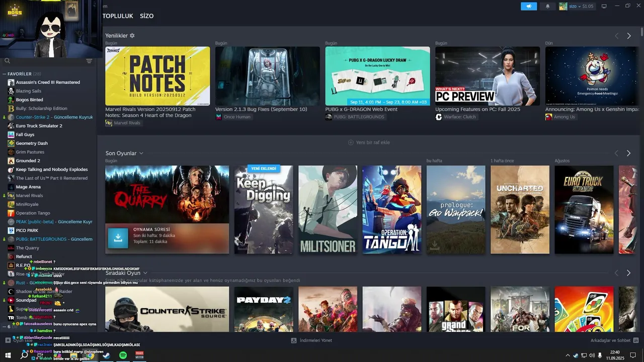Click the Mage Arena game icon
Image resolution: width=644 pixels, height=362 pixels.
coord(11,187)
